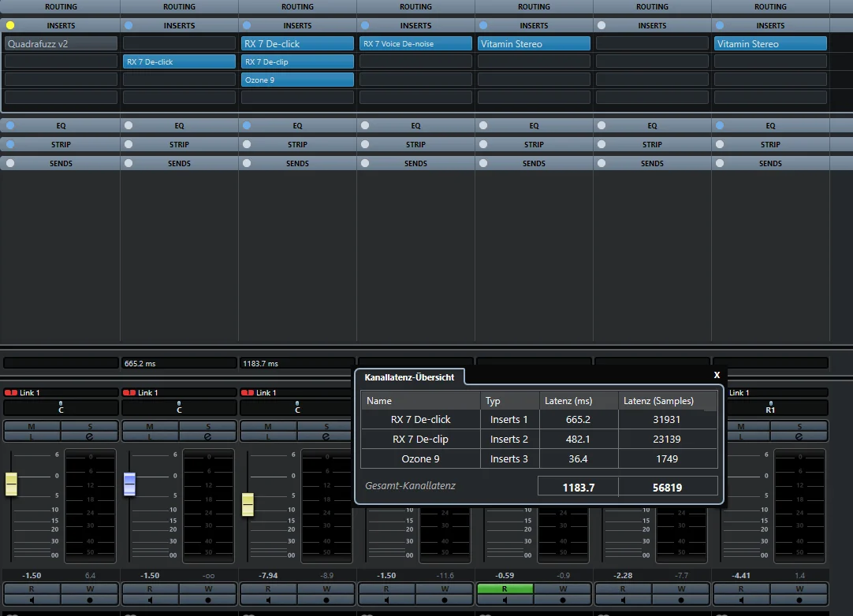Open the empty insert slot below Quadrafuzz v2
853x616 pixels.
pos(61,61)
